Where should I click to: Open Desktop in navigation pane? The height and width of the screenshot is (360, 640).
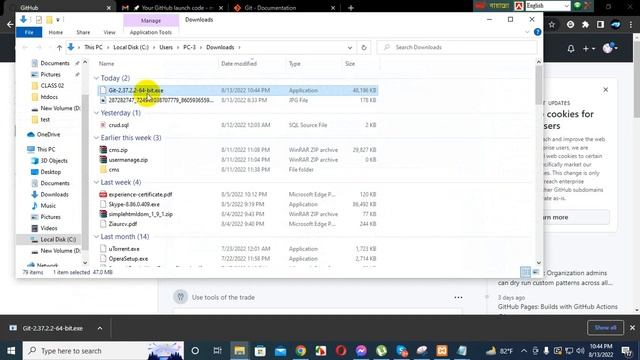pyautogui.click(x=51, y=172)
